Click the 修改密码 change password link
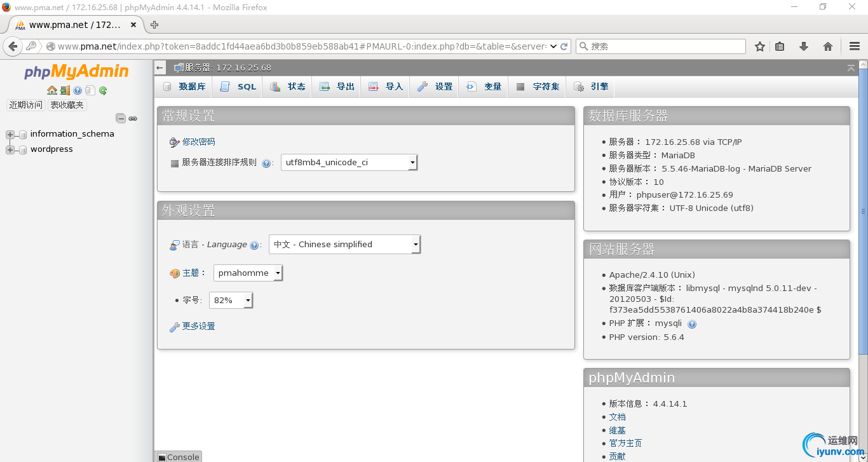868x462 pixels. click(199, 142)
